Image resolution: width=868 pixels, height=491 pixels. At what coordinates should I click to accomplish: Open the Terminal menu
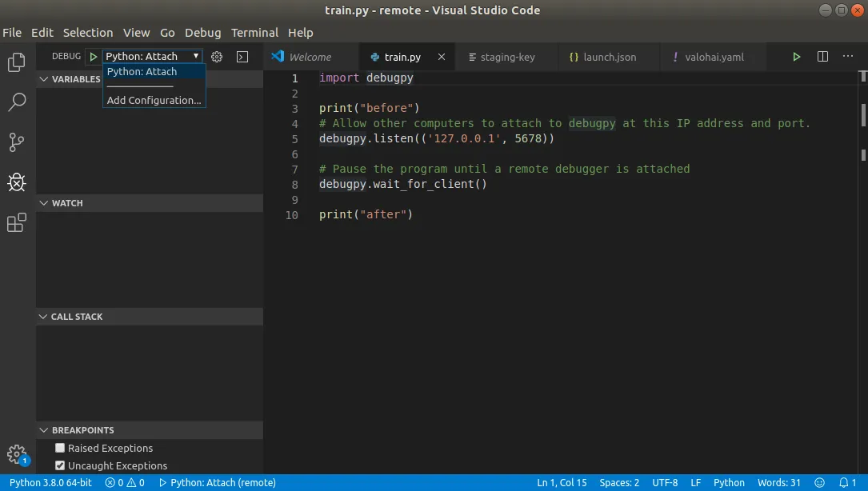point(254,33)
